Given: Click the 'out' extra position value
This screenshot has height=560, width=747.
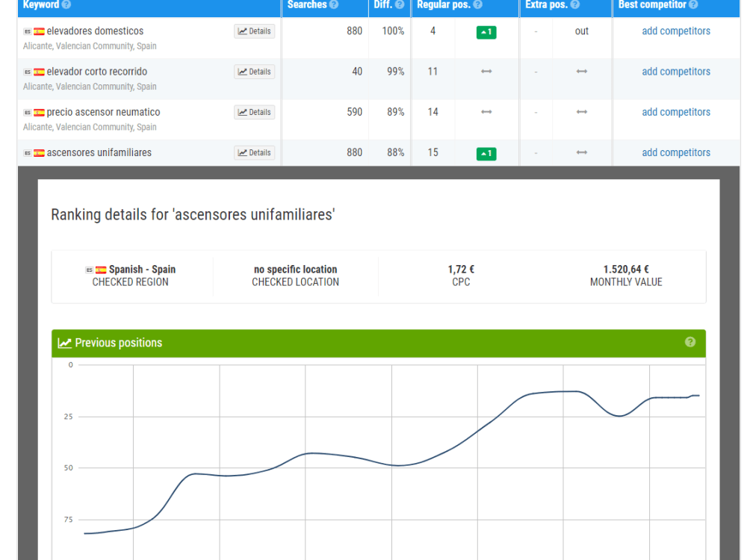Looking at the screenshot, I should click(581, 31).
